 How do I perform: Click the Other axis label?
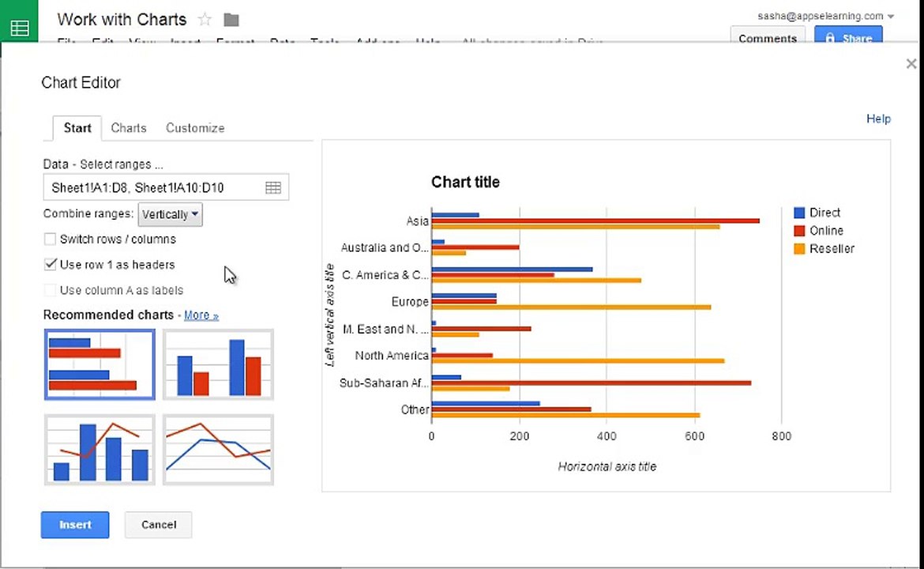point(415,409)
